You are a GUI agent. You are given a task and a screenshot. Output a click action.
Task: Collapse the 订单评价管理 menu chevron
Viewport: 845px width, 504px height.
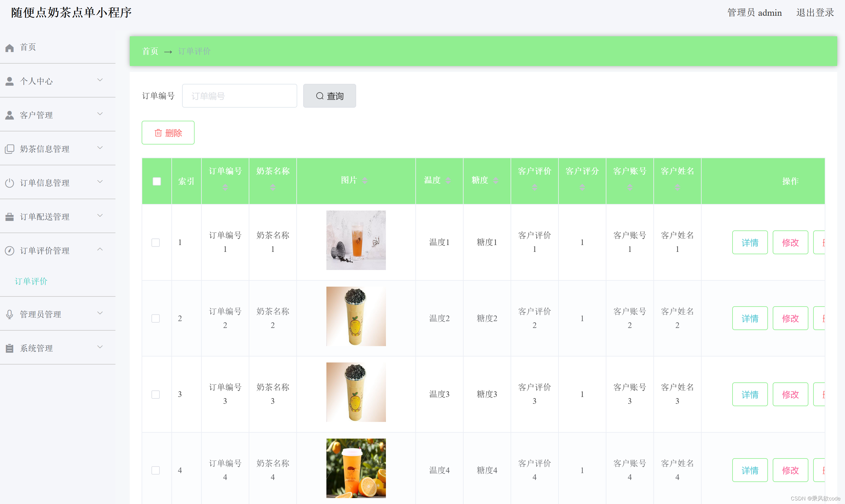click(x=100, y=250)
